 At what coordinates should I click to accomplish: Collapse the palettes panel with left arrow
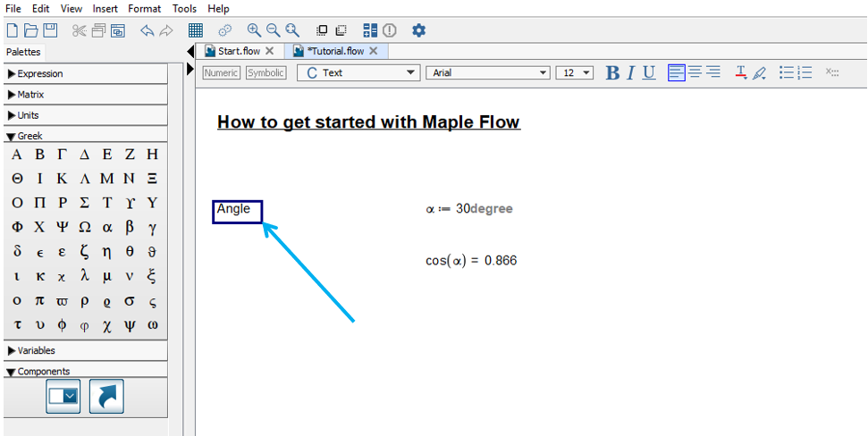pos(190,52)
